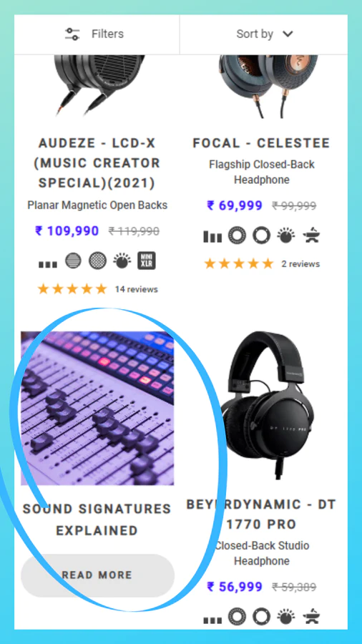View the 14 reviews for Audeze
The height and width of the screenshot is (644, 362).
click(136, 289)
